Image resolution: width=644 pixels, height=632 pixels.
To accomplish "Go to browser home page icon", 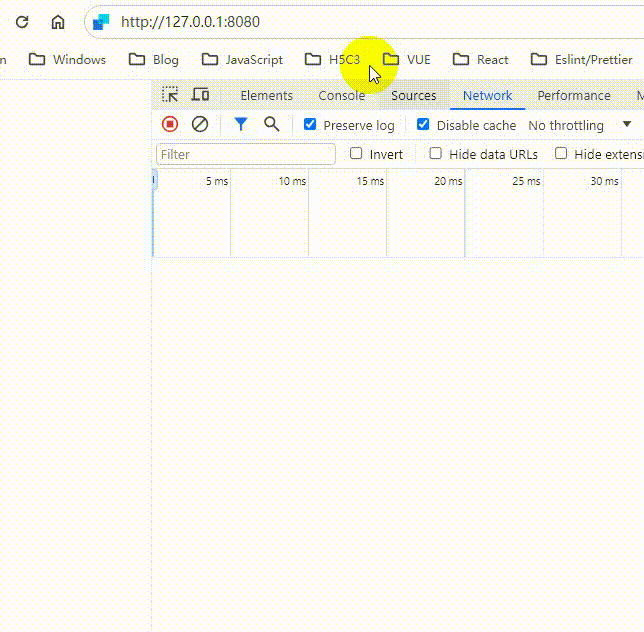I will 58,22.
